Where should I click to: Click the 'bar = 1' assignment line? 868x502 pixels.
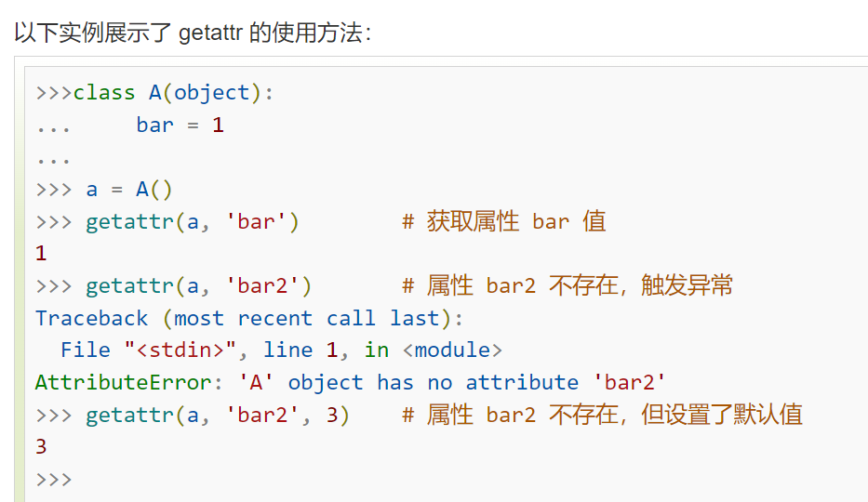click(x=180, y=125)
